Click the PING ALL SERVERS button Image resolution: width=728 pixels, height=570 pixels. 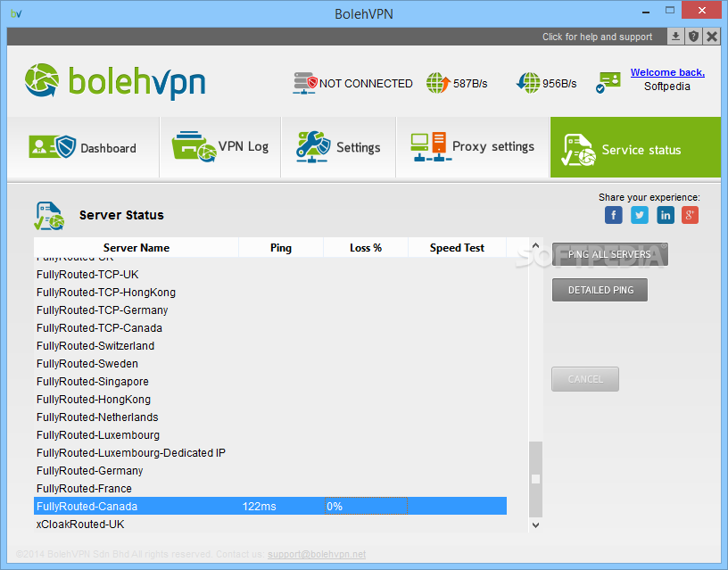(609, 254)
